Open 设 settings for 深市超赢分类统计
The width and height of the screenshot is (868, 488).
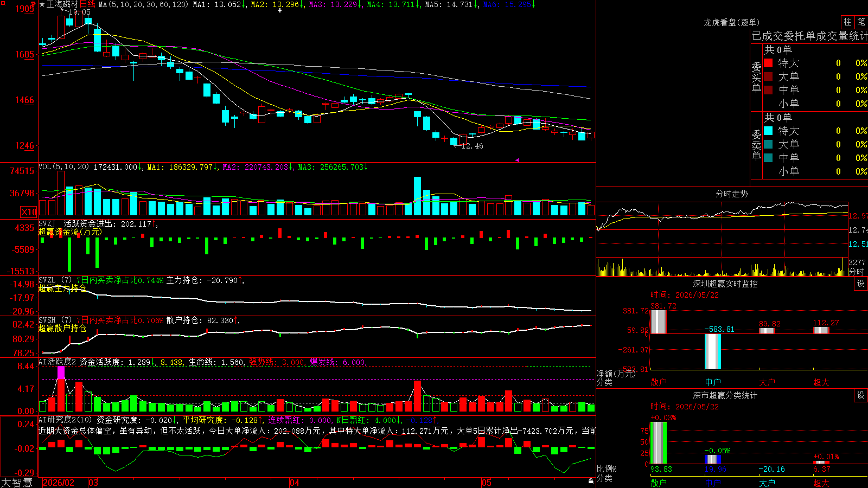tap(861, 395)
